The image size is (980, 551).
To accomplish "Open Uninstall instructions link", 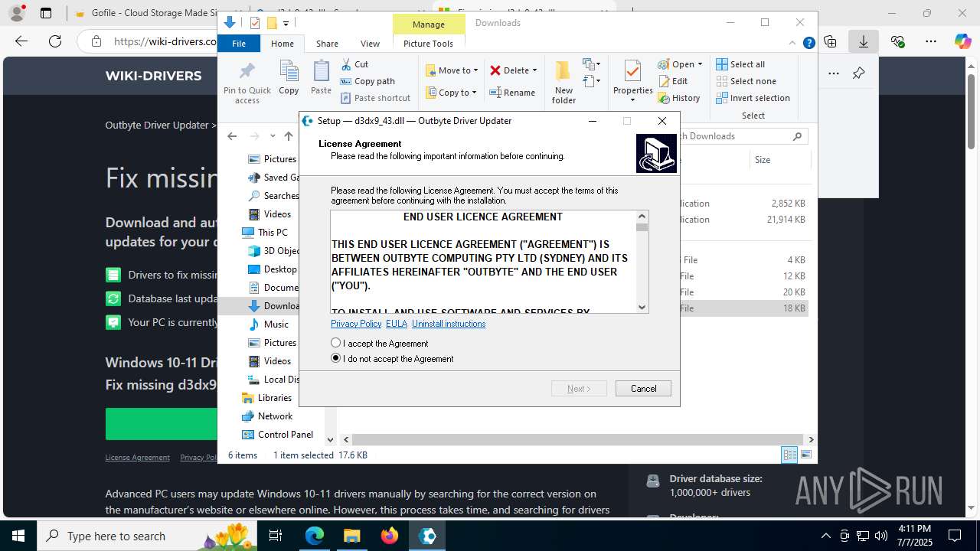I will tap(449, 324).
